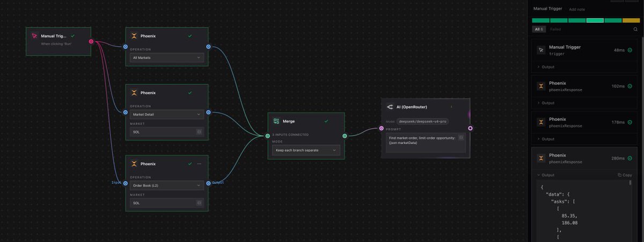Click the first green run progress segment
Viewport: 644px width, 242px height.
coord(540,20)
